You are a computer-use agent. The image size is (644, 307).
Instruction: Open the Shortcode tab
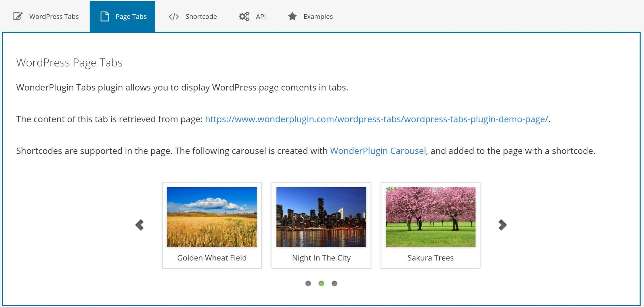point(201,17)
